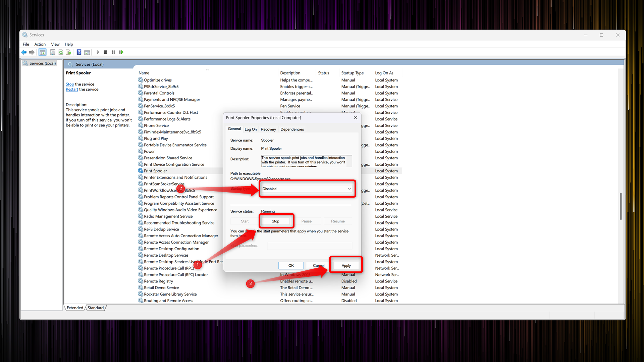
Task: Click the gear icon beside Radio Management Service
Action: pos(141,216)
